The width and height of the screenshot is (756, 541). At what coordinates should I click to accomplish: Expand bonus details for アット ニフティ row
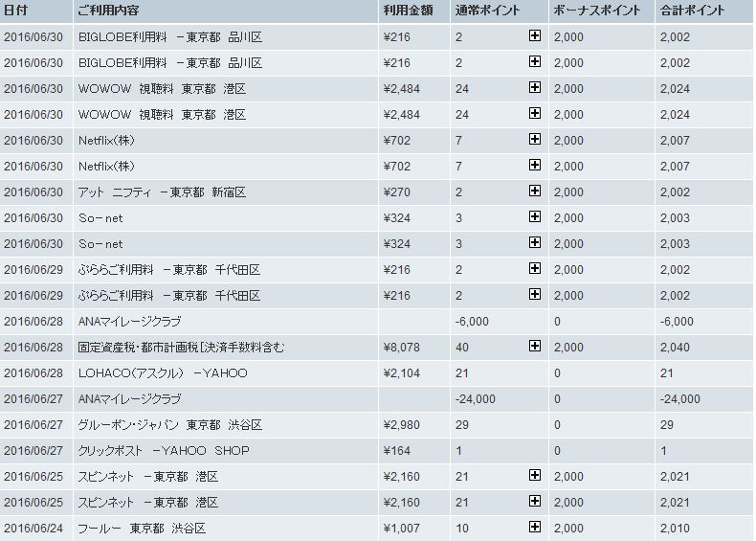tap(534, 191)
